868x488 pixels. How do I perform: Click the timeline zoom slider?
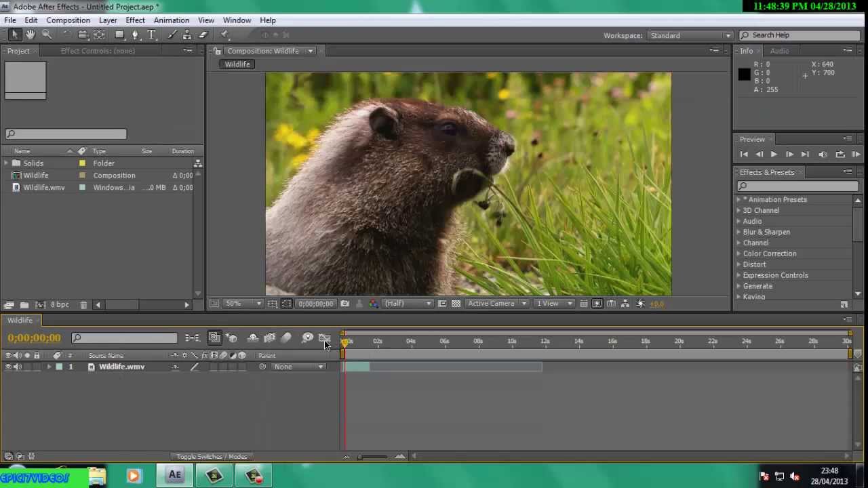[x=373, y=457]
